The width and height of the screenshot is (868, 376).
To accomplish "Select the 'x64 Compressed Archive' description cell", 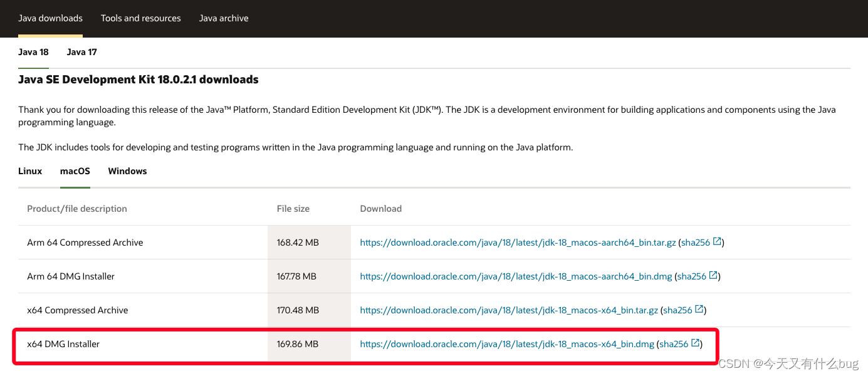I will (143, 310).
